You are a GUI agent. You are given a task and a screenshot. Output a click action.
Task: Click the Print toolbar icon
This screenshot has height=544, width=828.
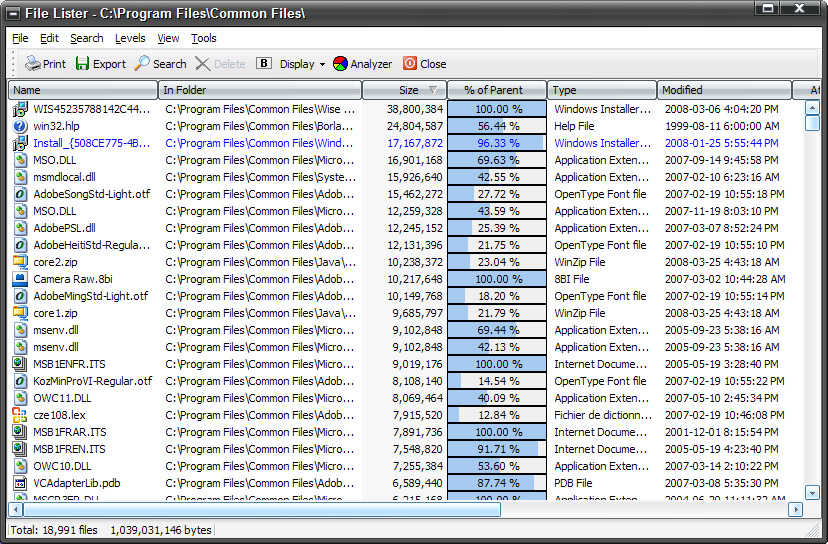(x=32, y=64)
